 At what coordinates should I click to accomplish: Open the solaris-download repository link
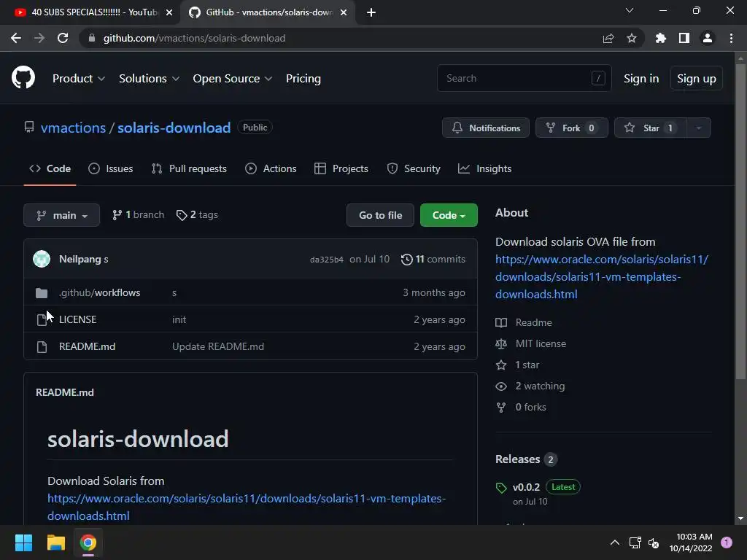click(174, 128)
